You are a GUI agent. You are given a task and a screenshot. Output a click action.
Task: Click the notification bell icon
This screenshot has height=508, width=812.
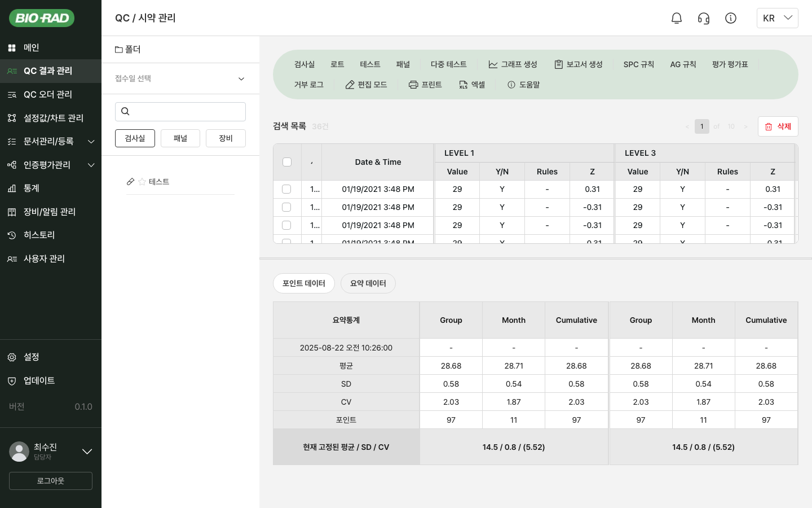[677, 17]
